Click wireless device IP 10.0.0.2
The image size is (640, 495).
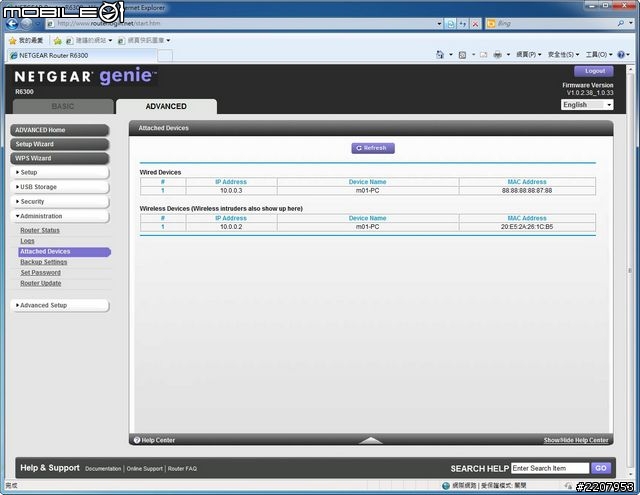point(231,227)
